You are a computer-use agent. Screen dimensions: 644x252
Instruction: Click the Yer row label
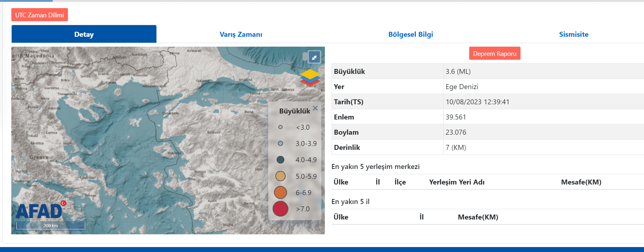339,87
